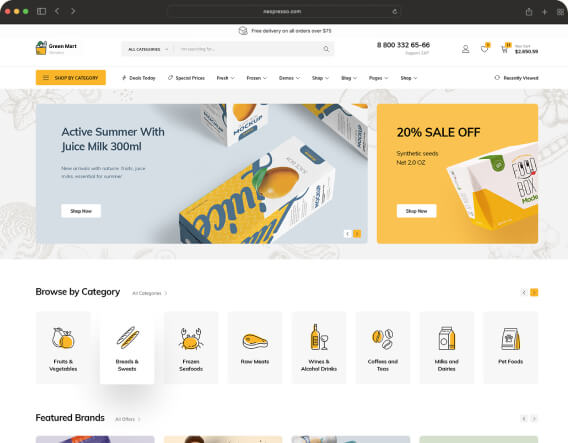
Task: Open the Deals Today menu item
Action: point(139,78)
